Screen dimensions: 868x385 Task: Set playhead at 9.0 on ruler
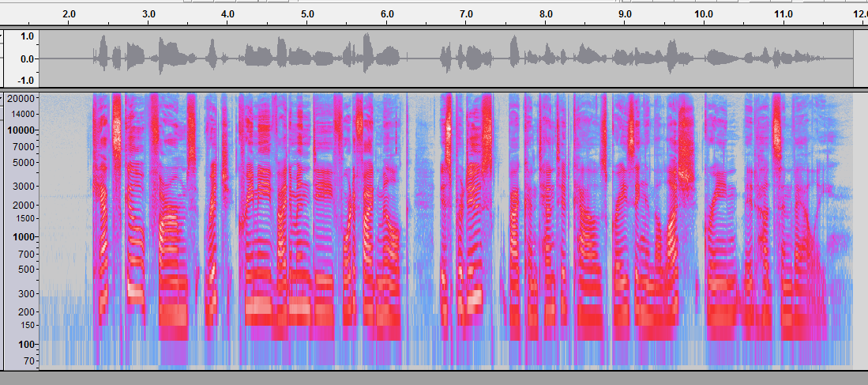[625, 14]
